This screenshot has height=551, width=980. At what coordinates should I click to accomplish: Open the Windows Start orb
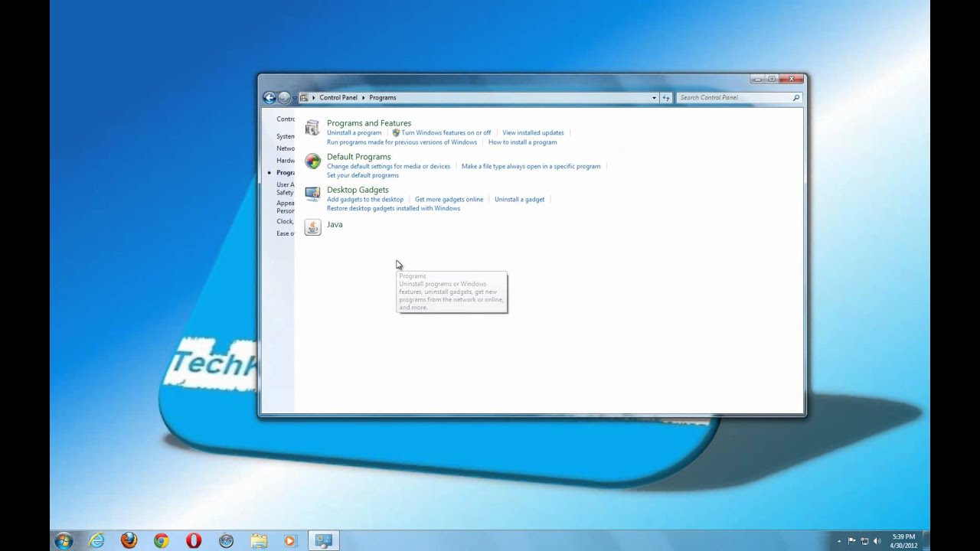[64, 540]
